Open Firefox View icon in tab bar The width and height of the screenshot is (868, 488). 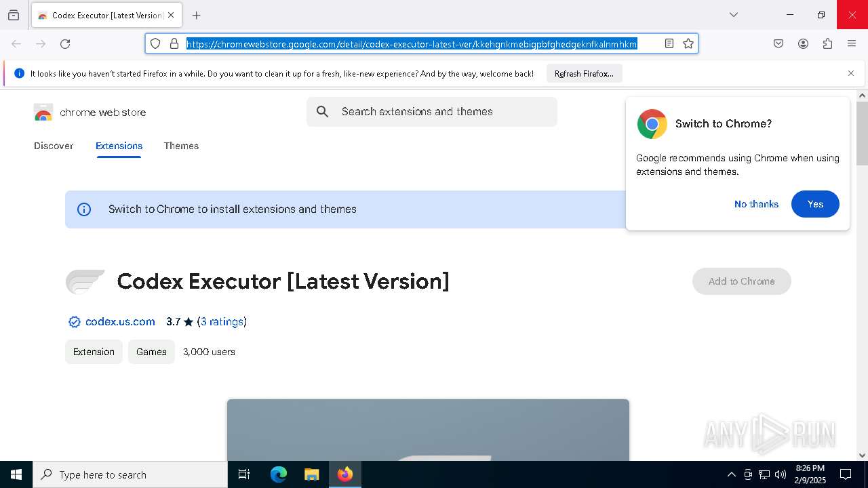(x=14, y=15)
